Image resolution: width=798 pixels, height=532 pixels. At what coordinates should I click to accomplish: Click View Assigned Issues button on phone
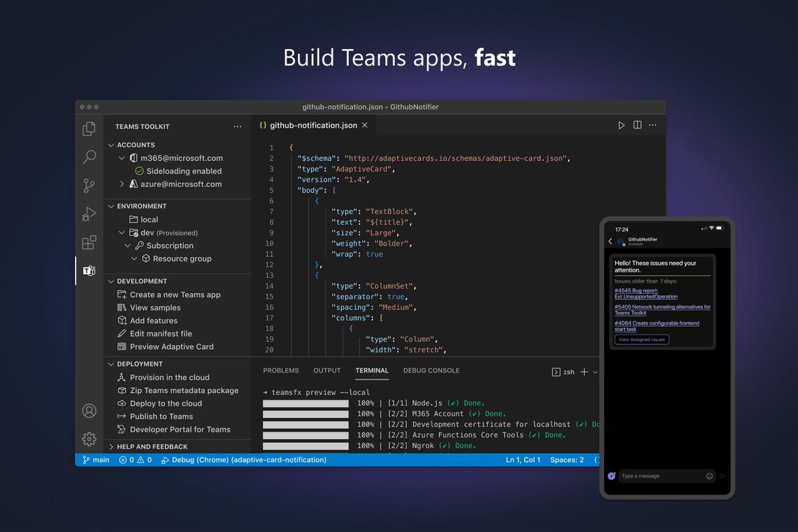click(642, 339)
